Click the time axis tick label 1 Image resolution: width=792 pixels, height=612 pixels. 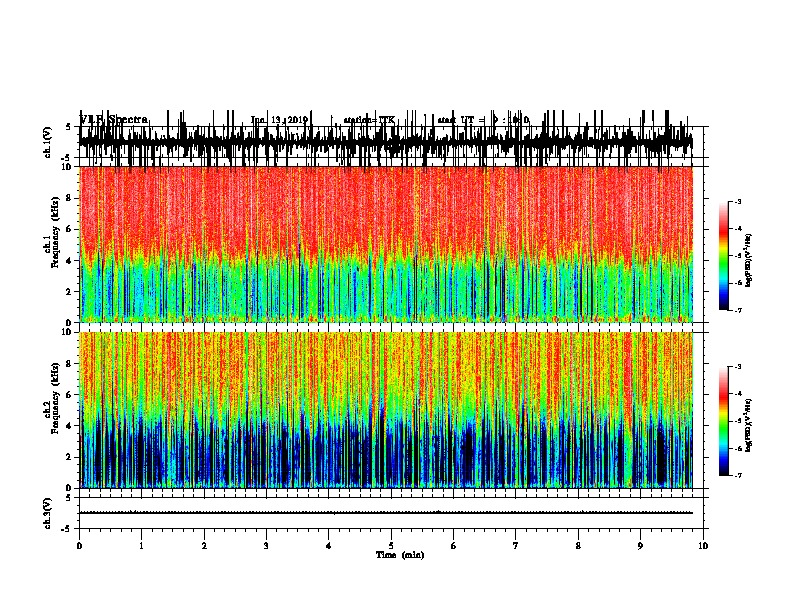[141, 546]
